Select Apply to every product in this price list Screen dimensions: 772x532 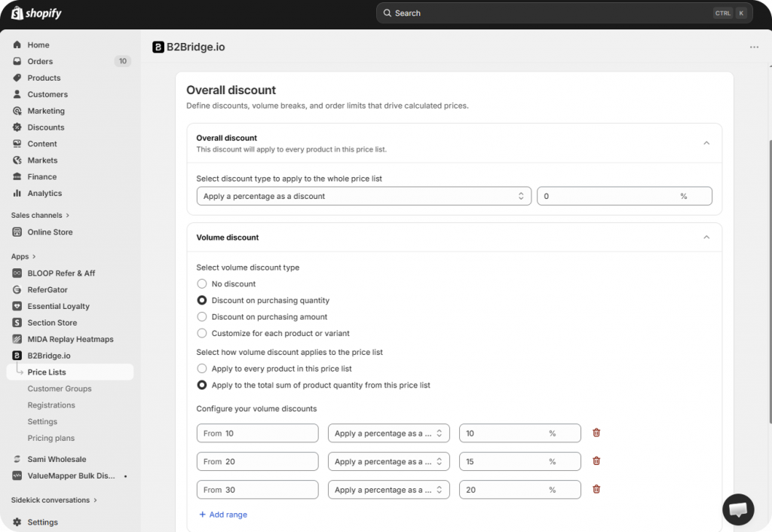[x=202, y=368]
